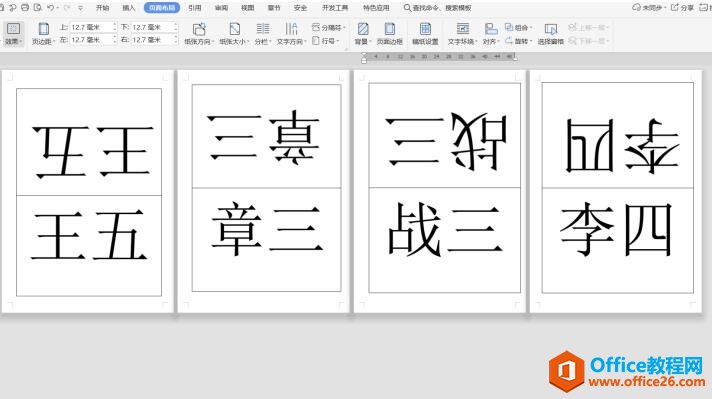Click the redo arrow in quick access toolbar

67,8
